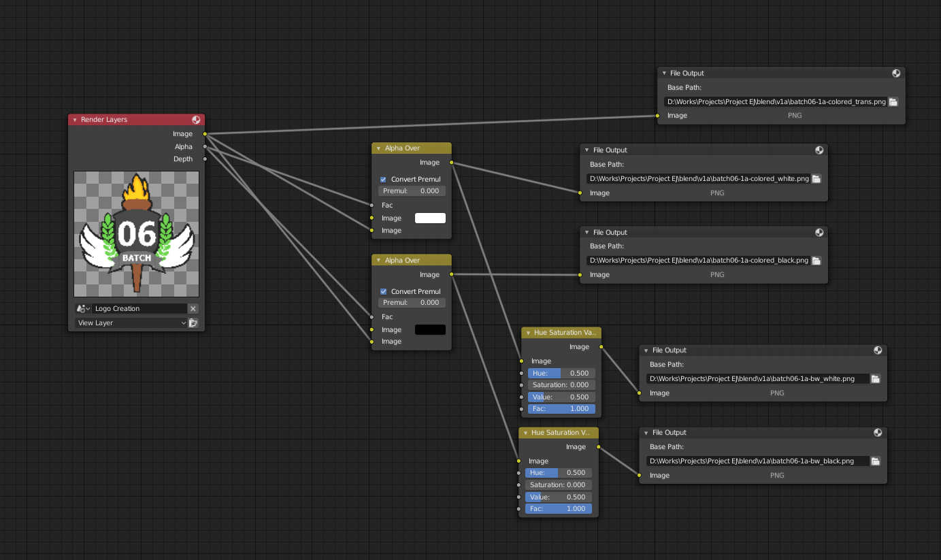Click the Render Layers node preview sphere icon
Screen dimensions: 941x560
[196, 120]
